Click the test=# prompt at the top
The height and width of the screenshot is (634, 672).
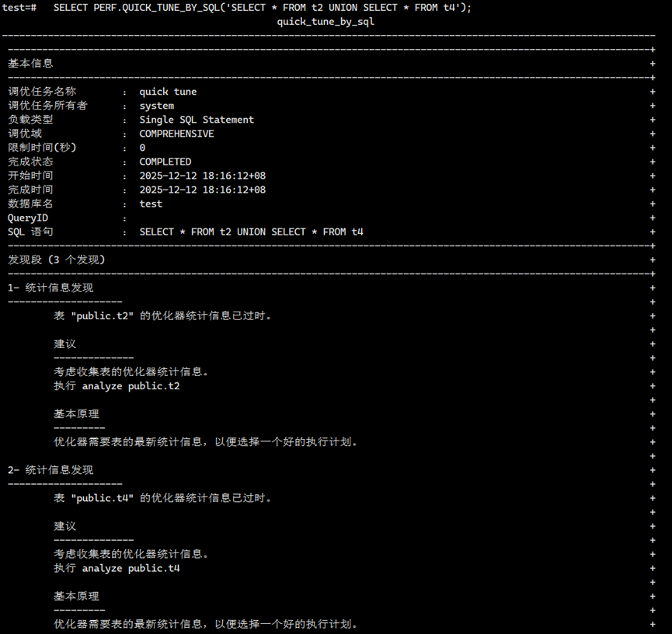click(x=19, y=8)
